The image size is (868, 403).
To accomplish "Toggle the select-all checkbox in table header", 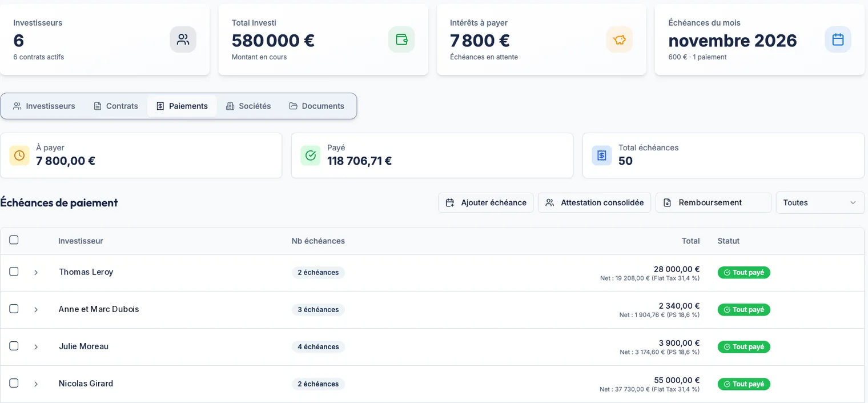I will click(x=14, y=240).
